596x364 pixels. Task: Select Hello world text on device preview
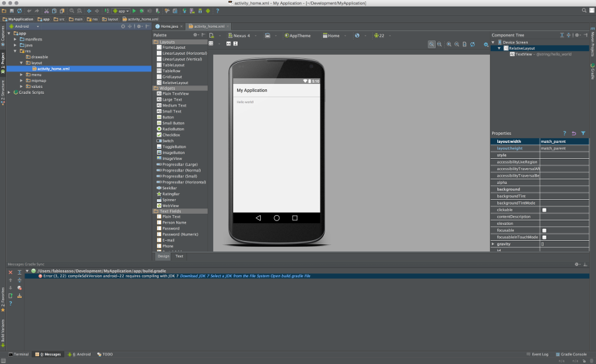click(x=245, y=102)
